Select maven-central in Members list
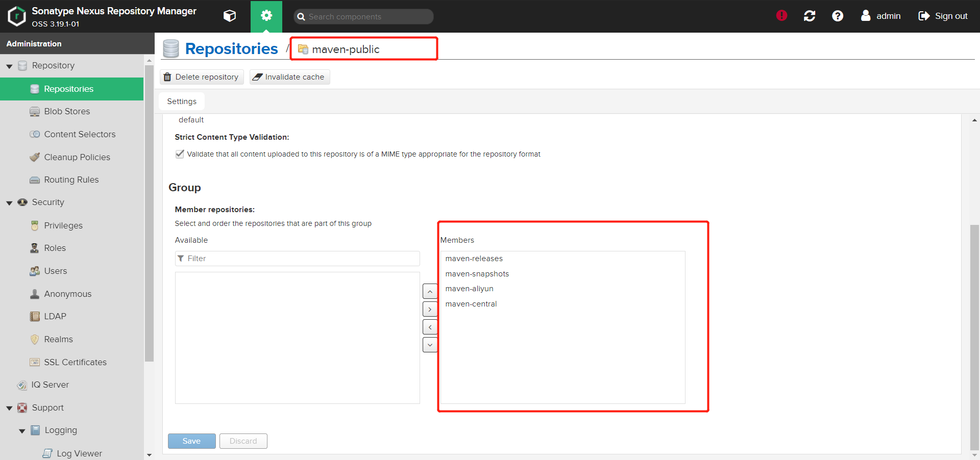 pyautogui.click(x=562, y=304)
